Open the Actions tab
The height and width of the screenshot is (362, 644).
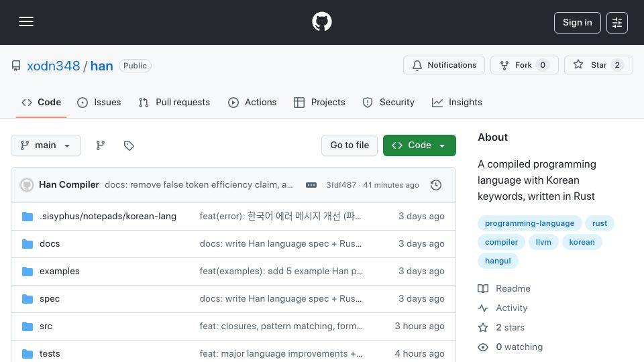(x=252, y=102)
